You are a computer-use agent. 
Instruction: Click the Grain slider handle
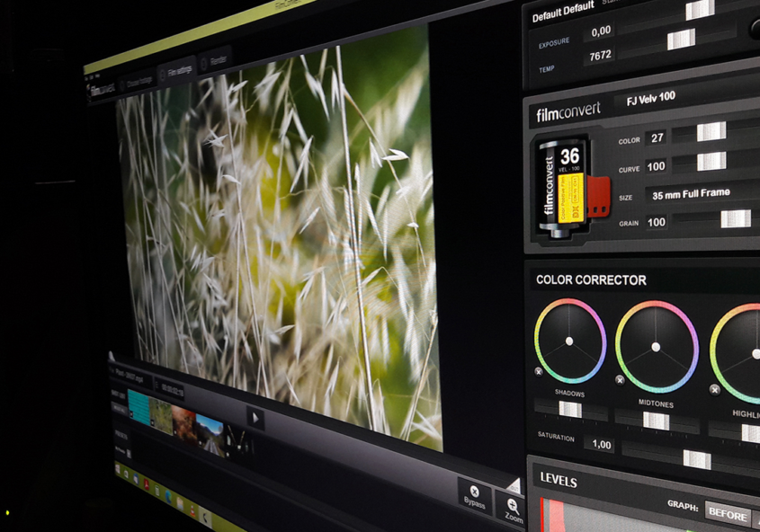pos(735,218)
